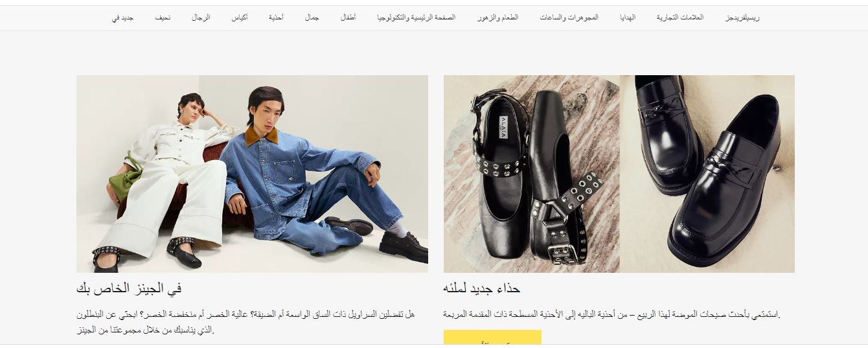Image resolution: width=868 pixels, height=348 pixels.
Task: Open the جمال menu item
Action: tap(312, 17)
